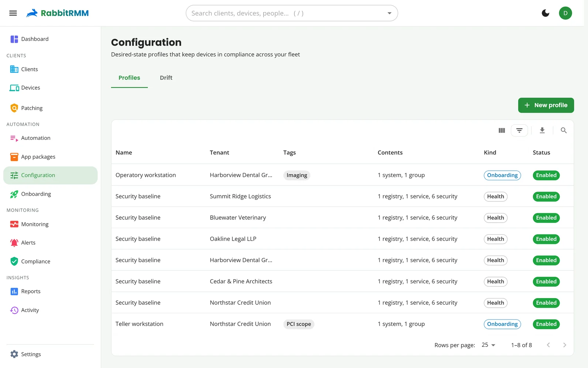Open the rows per page 25 dropdown
The width and height of the screenshot is (588, 368).
coord(488,345)
